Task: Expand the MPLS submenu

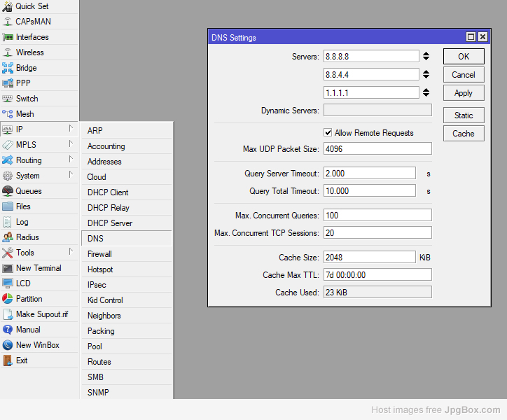Action: 71,145
